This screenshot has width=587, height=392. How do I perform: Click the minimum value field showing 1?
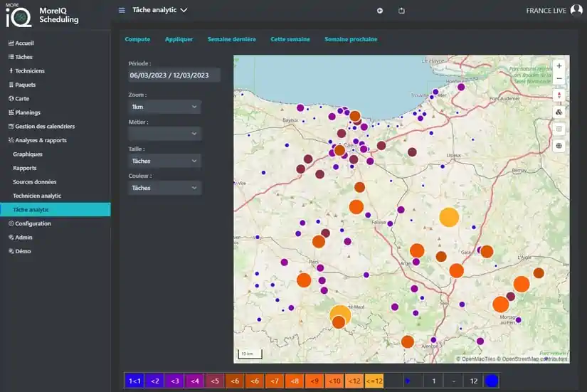(x=433, y=381)
